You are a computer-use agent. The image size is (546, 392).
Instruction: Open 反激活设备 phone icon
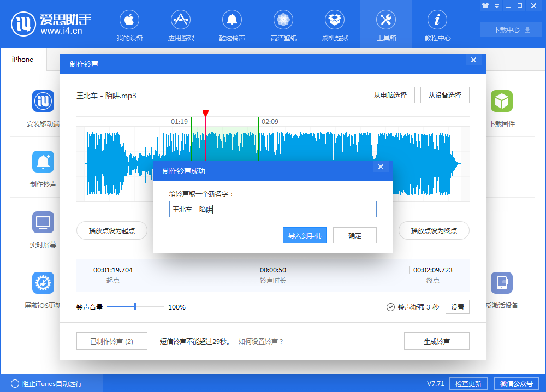click(501, 283)
